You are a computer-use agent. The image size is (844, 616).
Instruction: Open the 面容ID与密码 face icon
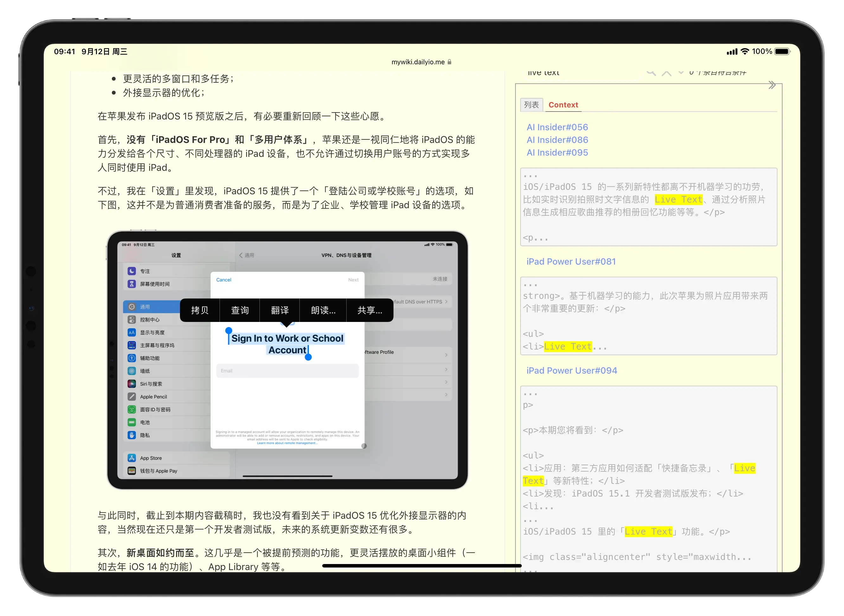[x=131, y=409]
